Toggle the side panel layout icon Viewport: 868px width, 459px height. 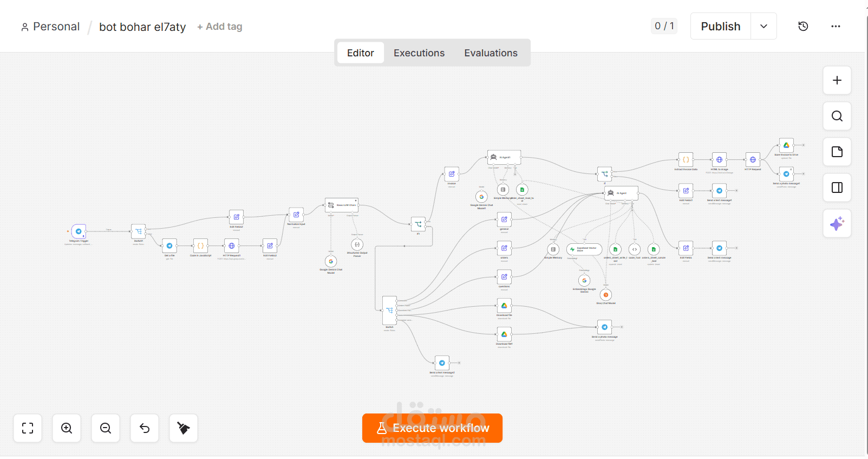[x=837, y=188]
